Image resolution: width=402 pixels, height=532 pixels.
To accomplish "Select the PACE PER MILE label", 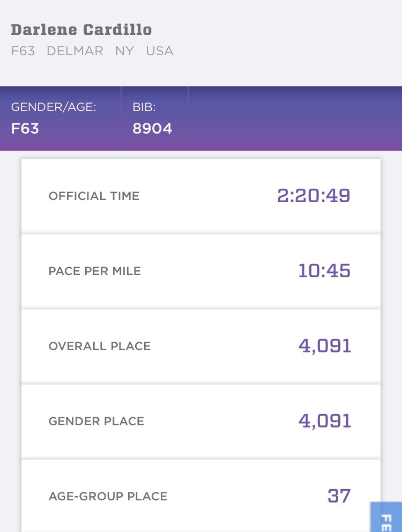I will pyautogui.click(x=95, y=271).
